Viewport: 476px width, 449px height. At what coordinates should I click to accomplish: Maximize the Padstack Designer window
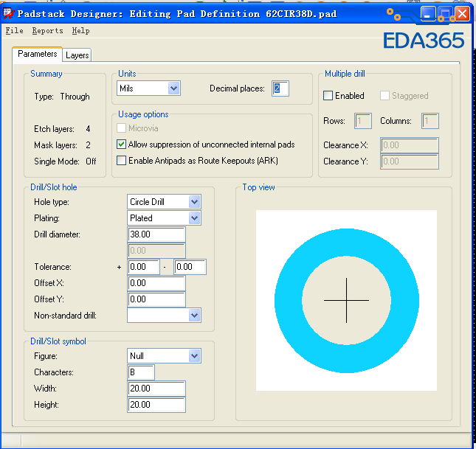coord(445,14)
